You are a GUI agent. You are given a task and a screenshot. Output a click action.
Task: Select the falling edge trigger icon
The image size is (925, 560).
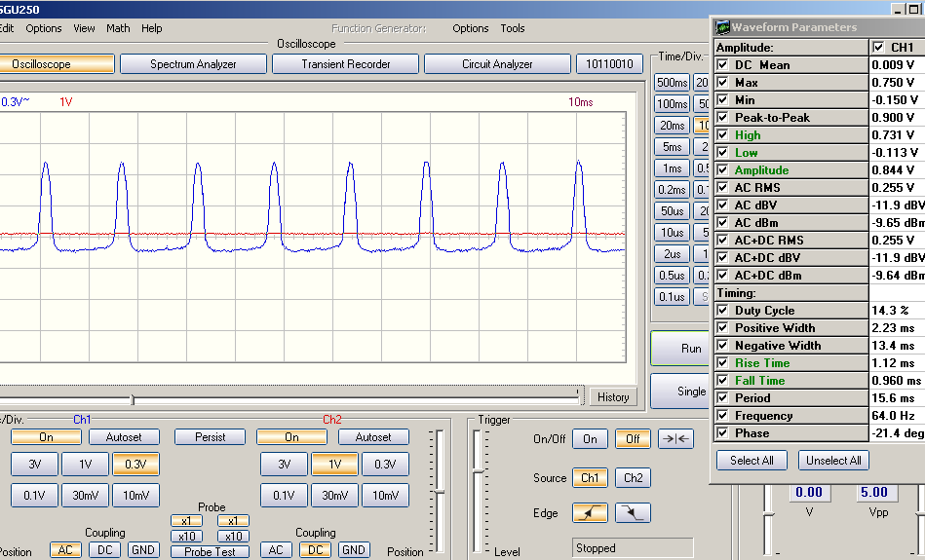(633, 512)
